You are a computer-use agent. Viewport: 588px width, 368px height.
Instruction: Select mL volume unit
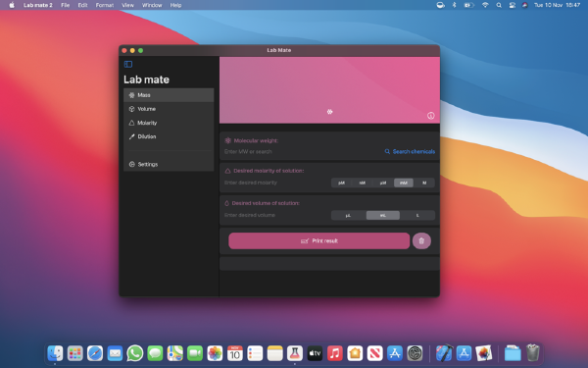tap(383, 215)
